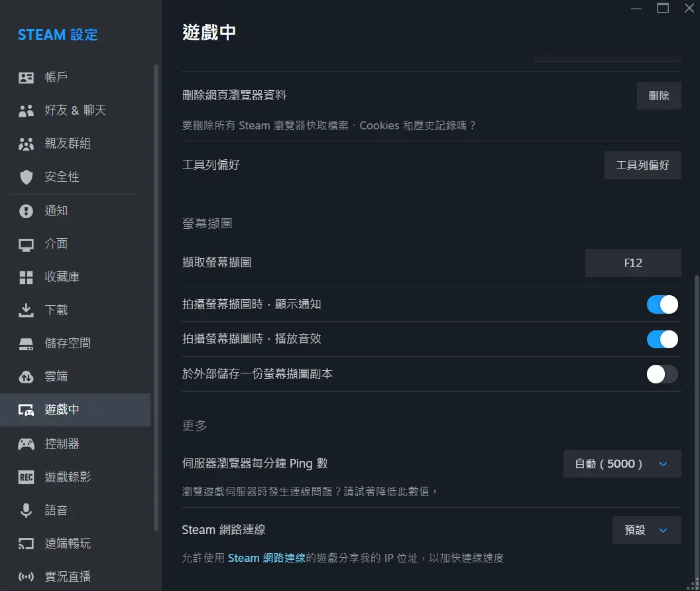
Task: Toggle 拍攝螢幕擷圖時,顯示通知 switch
Action: [x=662, y=304]
